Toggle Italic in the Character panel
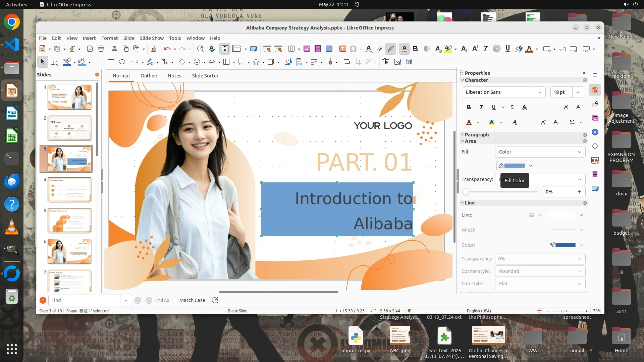The image size is (644, 362). click(x=481, y=107)
